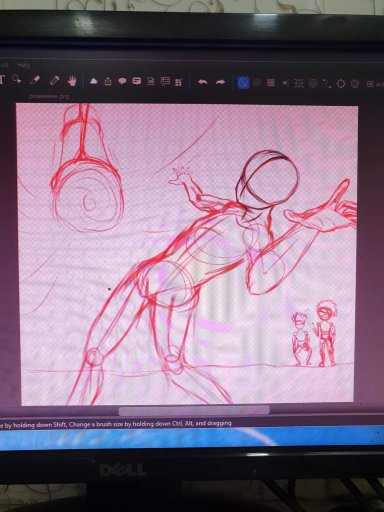Image resolution: width=384 pixels, height=512 pixels.
Task: Undo the last stroke
Action: click(202, 82)
